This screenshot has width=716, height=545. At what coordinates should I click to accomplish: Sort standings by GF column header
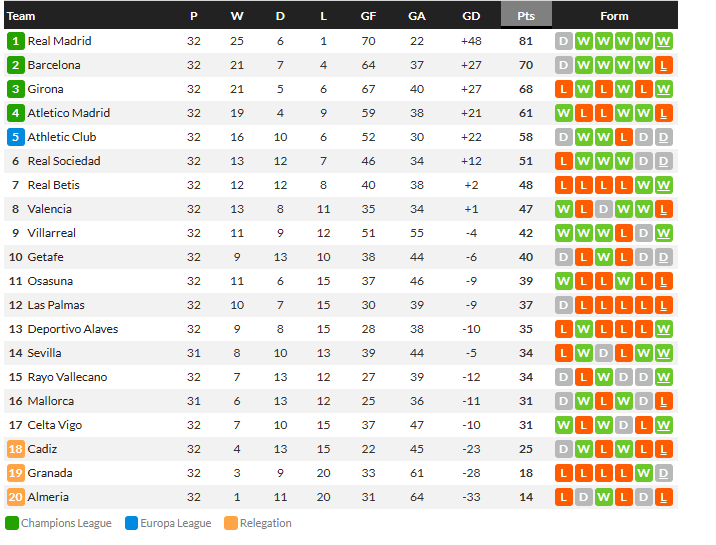pyautogui.click(x=368, y=15)
